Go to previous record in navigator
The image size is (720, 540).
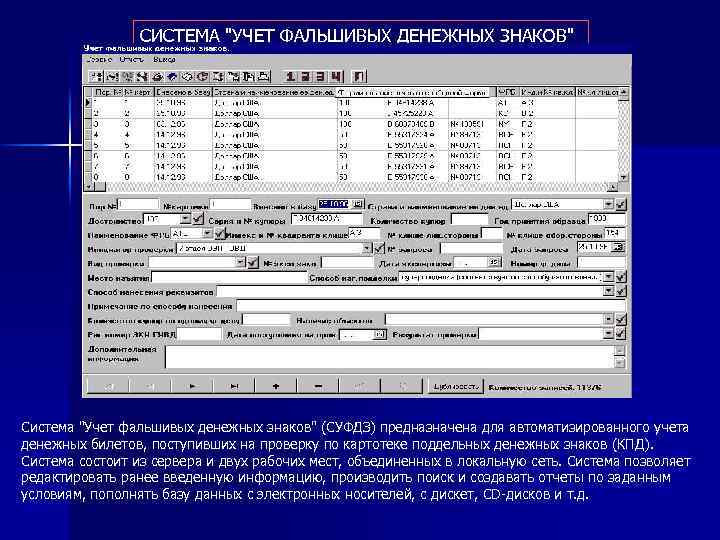click(150, 387)
